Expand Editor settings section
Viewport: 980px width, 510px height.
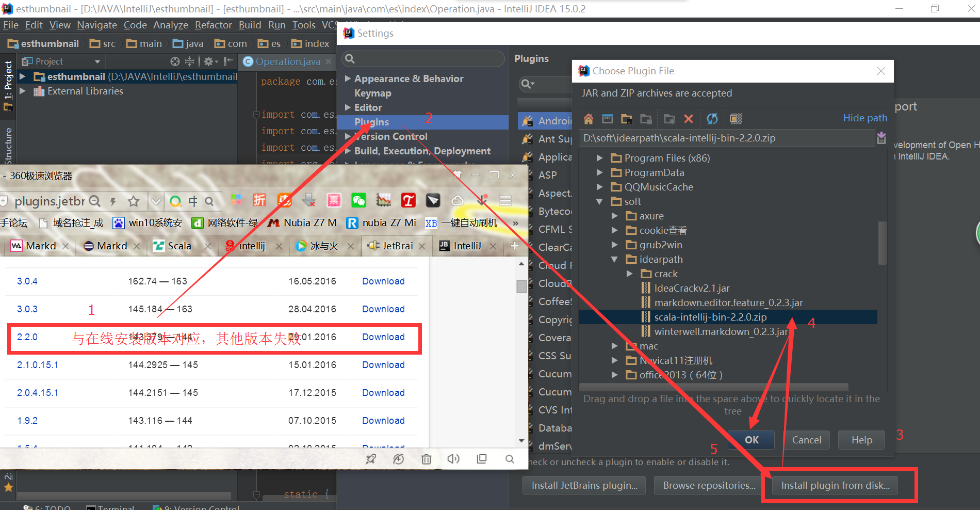coord(348,107)
